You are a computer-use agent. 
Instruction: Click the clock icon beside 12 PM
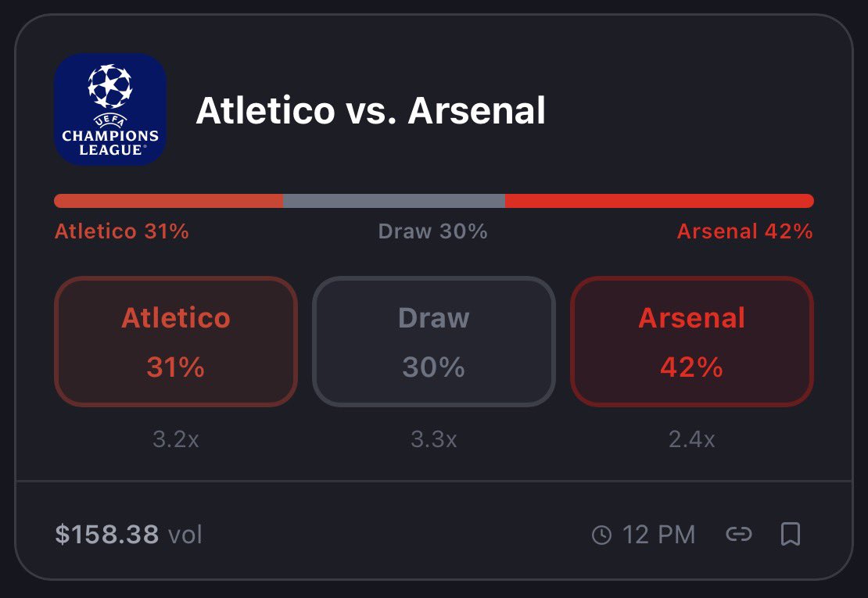coord(601,535)
